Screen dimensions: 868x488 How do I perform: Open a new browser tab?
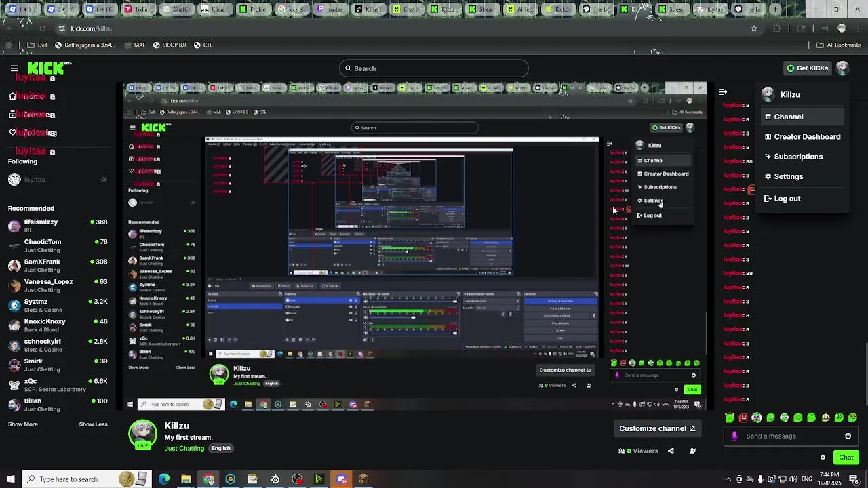click(x=775, y=9)
